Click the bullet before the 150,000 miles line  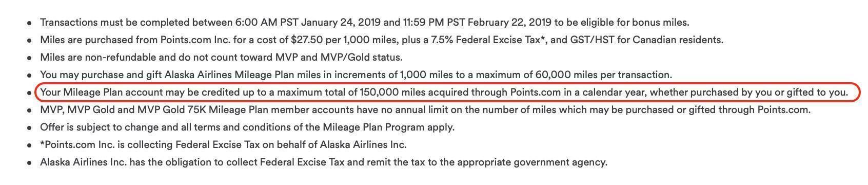[x=30, y=93]
